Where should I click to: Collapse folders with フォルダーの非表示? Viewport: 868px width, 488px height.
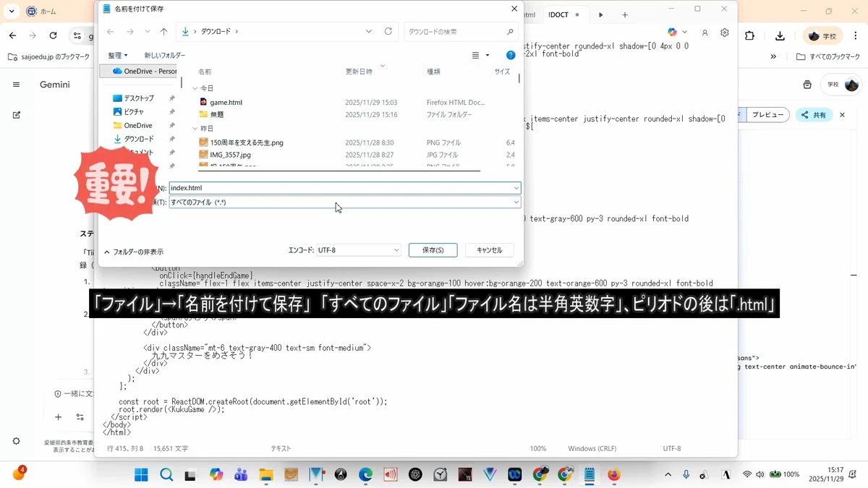[133, 252]
